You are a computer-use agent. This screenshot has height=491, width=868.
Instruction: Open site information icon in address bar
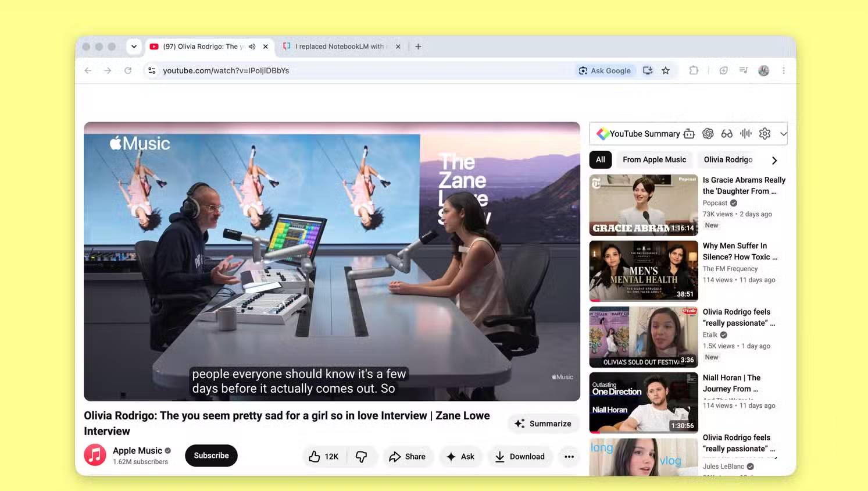point(152,70)
